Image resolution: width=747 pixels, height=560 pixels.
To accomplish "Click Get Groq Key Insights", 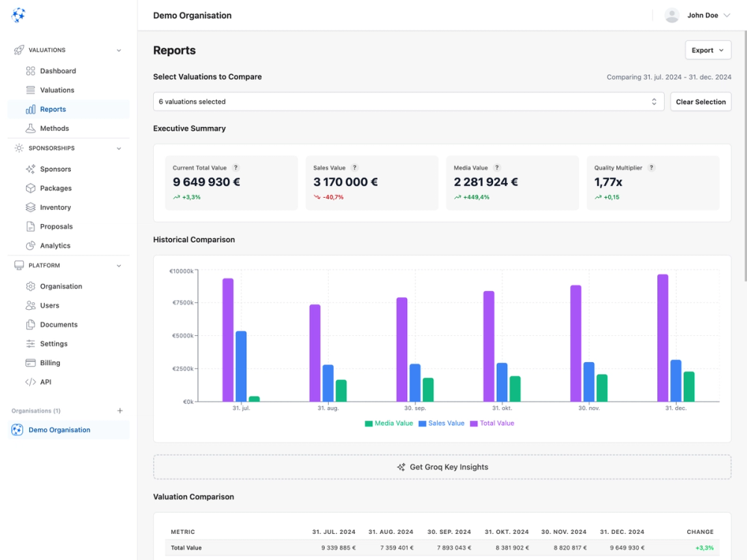I will click(x=442, y=467).
